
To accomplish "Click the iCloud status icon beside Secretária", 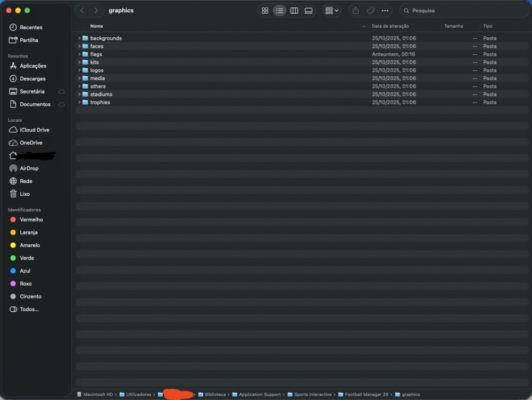I will tap(62, 91).
